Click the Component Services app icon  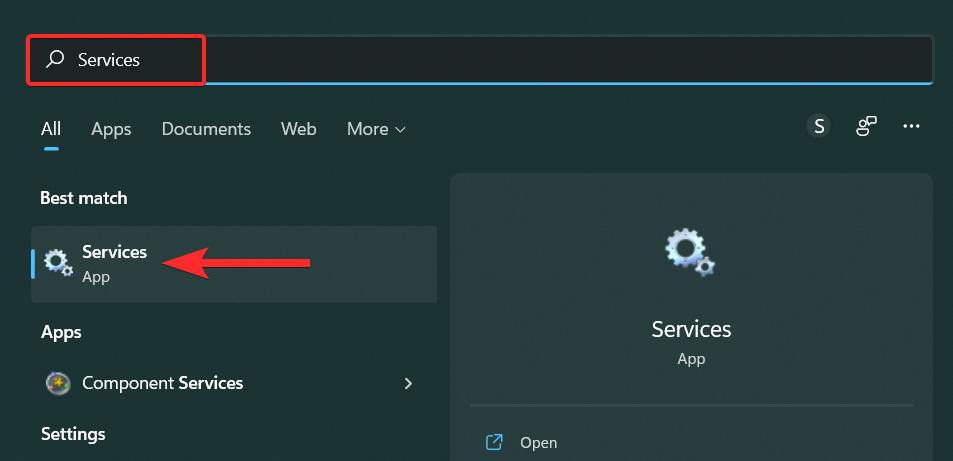[58, 383]
